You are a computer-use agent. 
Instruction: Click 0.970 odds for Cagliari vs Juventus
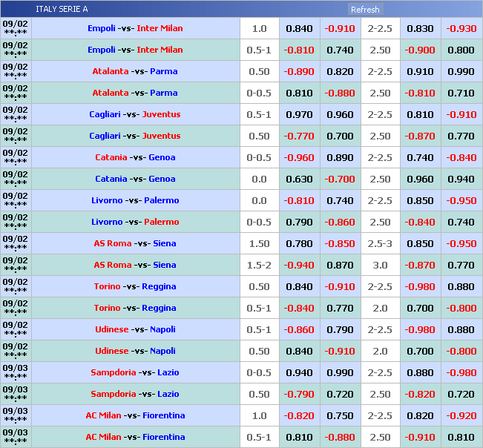tap(299, 114)
